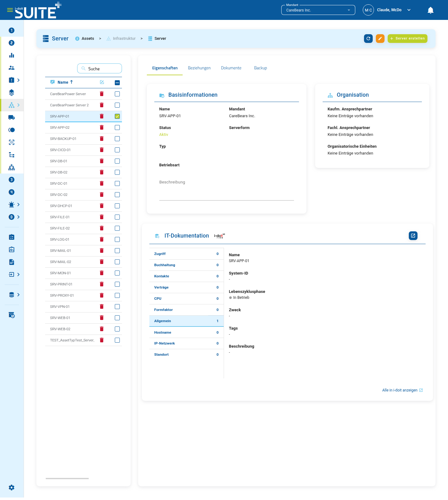Image resolution: width=448 pixels, height=500 pixels.
Task: Go to Infrastruktur breadcrumb
Action: [x=124, y=39]
